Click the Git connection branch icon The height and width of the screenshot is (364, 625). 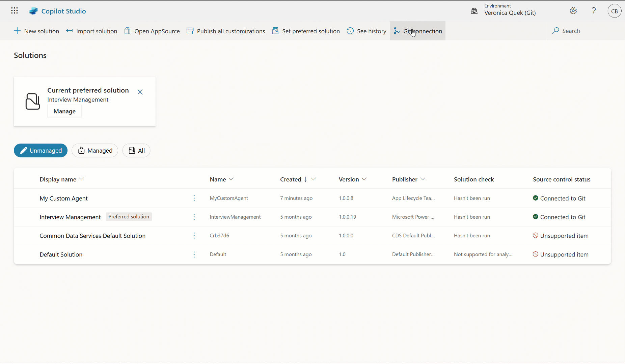[397, 31]
